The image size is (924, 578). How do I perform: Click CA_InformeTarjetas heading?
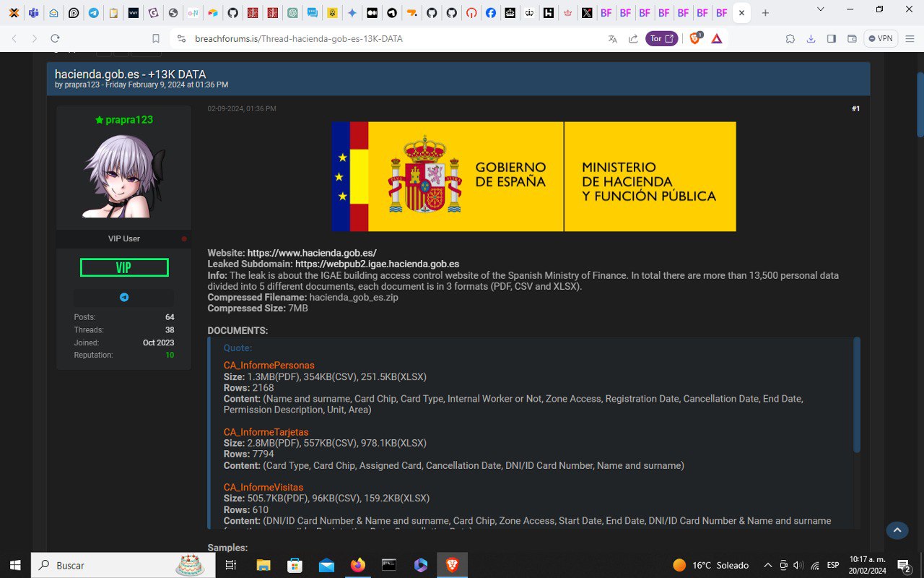(266, 432)
